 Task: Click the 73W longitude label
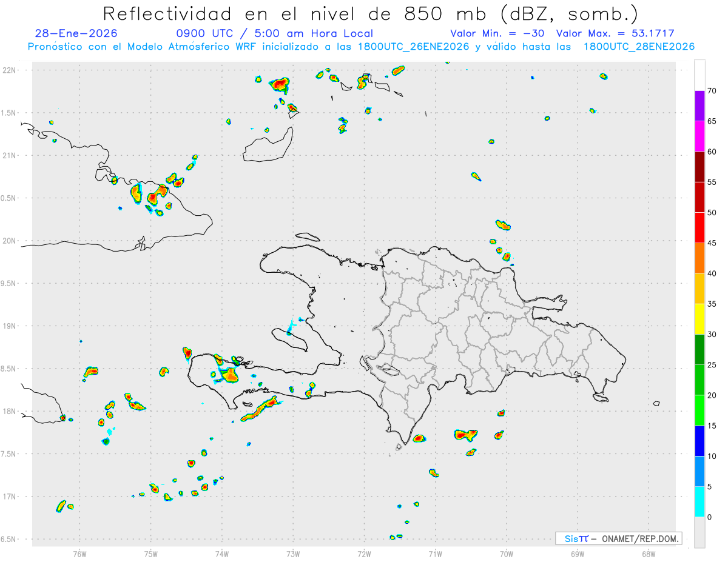pos(293,554)
